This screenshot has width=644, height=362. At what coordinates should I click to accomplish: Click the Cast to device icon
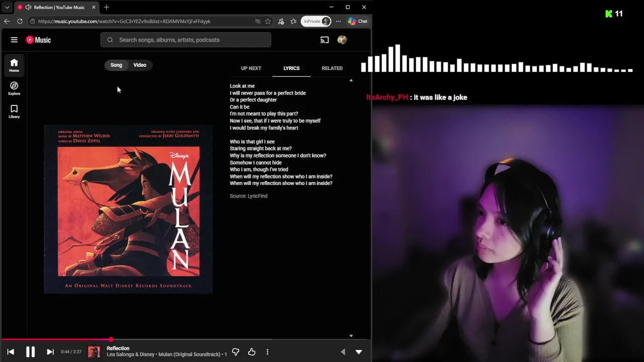pyautogui.click(x=325, y=40)
